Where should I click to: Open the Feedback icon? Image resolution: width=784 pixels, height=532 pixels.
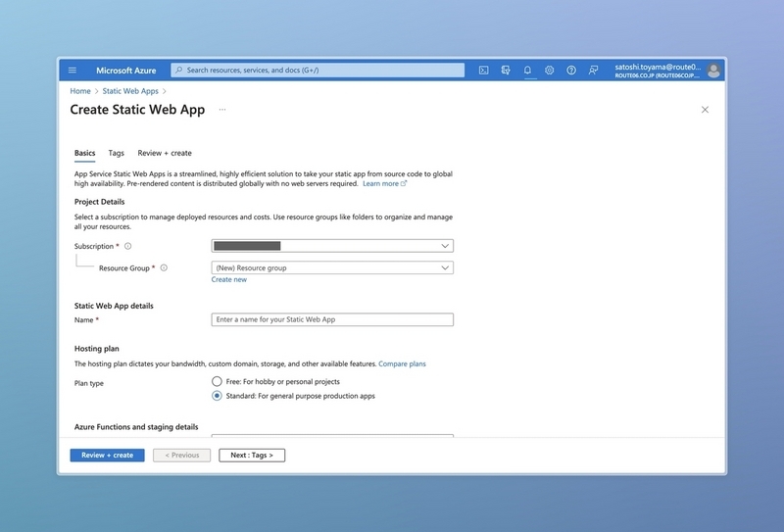pyautogui.click(x=593, y=70)
